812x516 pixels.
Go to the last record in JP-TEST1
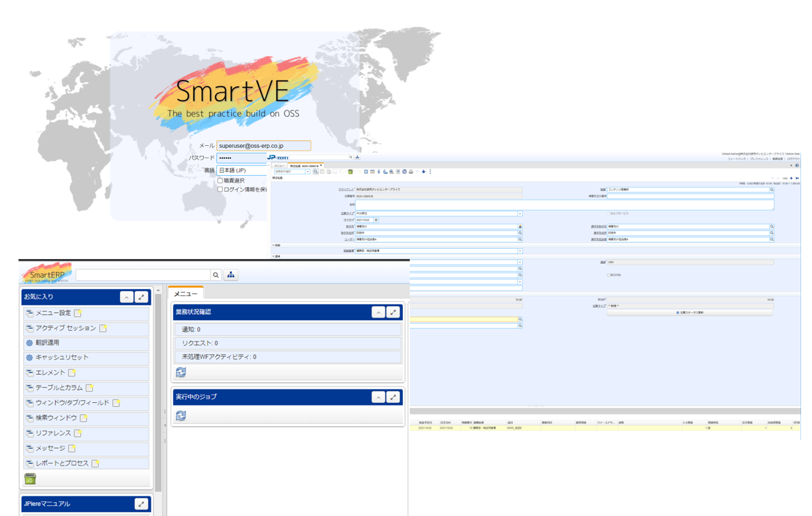pos(797,179)
